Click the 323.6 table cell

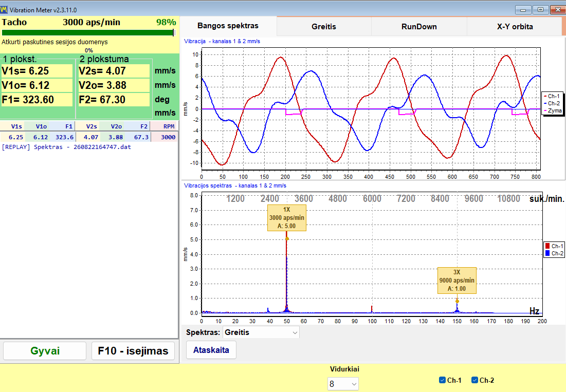point(62,137)
